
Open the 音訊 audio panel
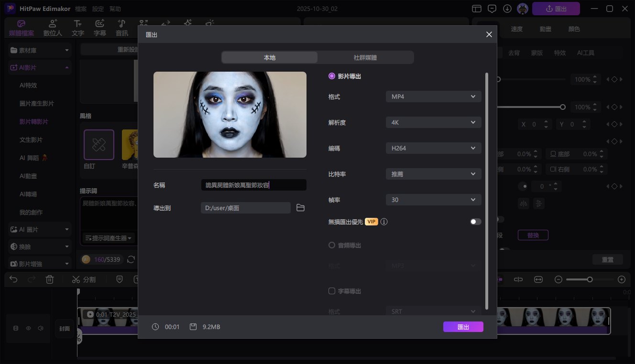coord(121,27)
